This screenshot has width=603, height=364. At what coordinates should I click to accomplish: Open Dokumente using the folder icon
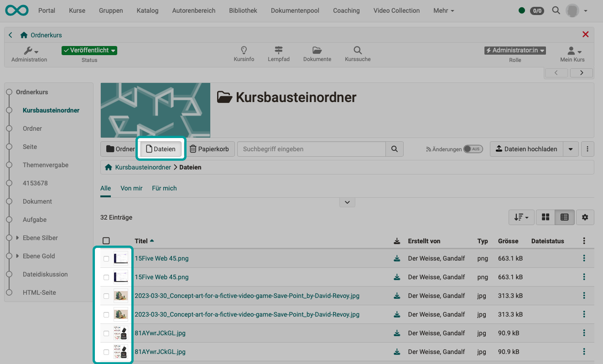coord(317,53)
